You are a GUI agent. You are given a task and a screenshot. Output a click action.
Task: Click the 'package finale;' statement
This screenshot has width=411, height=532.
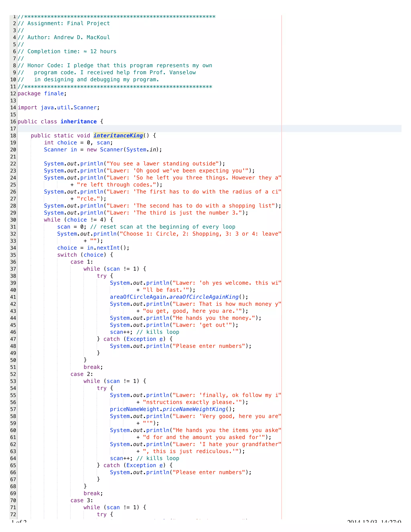tap(42, 94)
